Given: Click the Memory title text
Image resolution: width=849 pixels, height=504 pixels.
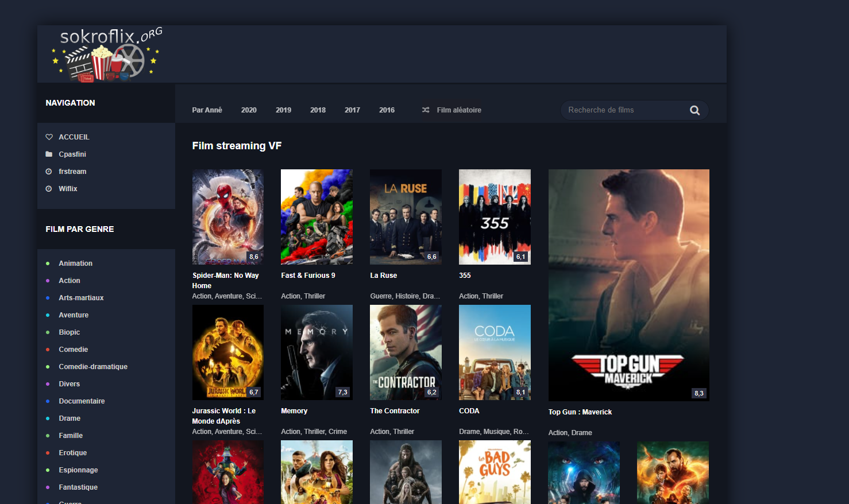Looking at the screenshot, I should (x=294, y=411).
